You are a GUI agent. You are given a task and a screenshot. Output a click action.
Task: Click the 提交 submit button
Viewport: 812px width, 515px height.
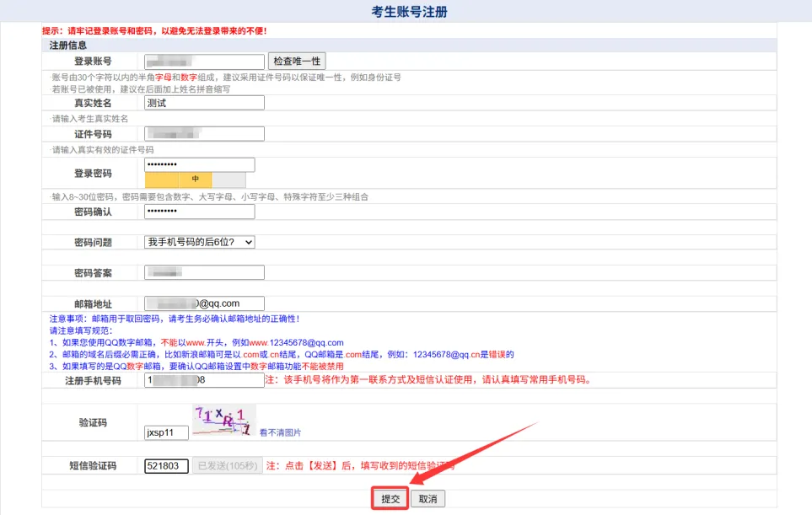pyautogui.click(x=390, y=499)
